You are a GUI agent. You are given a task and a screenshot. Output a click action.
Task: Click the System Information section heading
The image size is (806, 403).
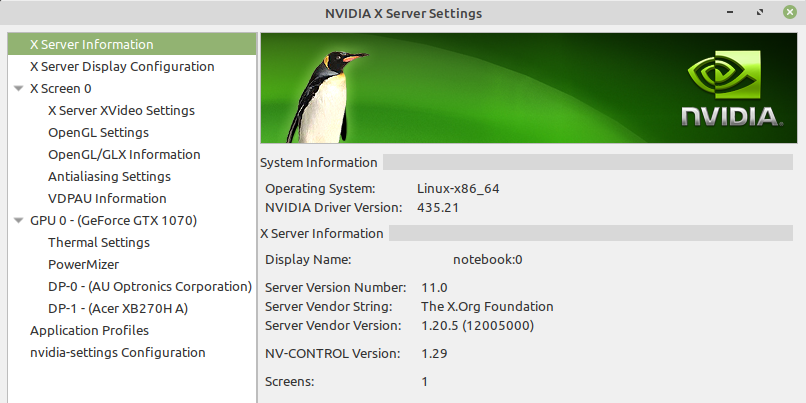[x=319, y=162]
